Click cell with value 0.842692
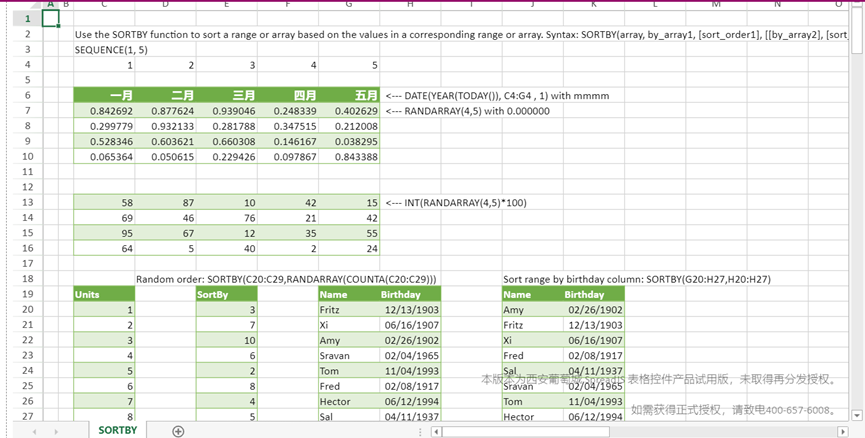 (x=104, y=110)
